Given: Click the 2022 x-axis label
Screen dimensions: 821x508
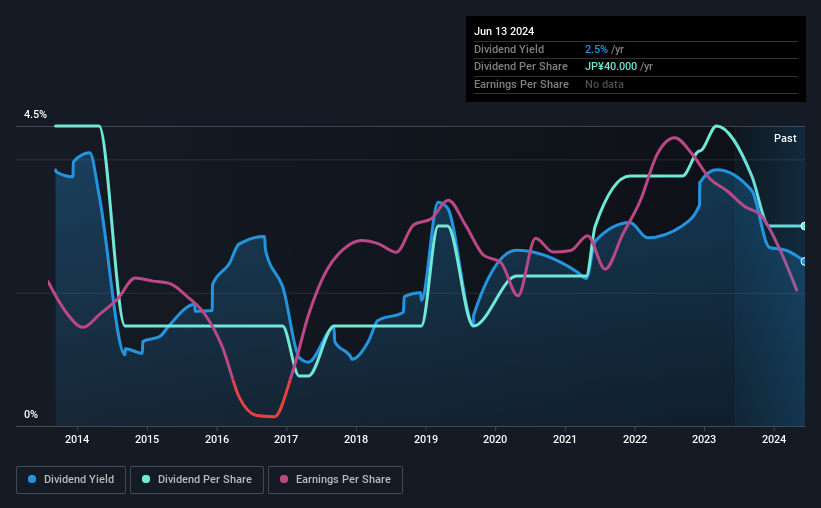Looking at the screenshot, I should click(635, 439).
